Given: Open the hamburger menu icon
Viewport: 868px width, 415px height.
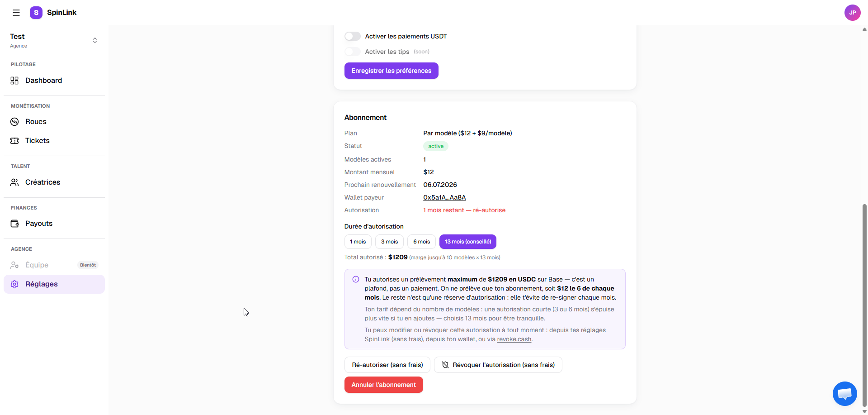Looking at the screenshot, I should tap(16, 13).
